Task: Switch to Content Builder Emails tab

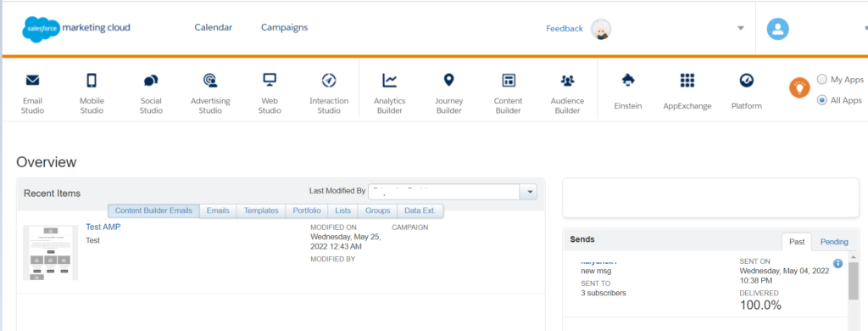Action: 153,210
